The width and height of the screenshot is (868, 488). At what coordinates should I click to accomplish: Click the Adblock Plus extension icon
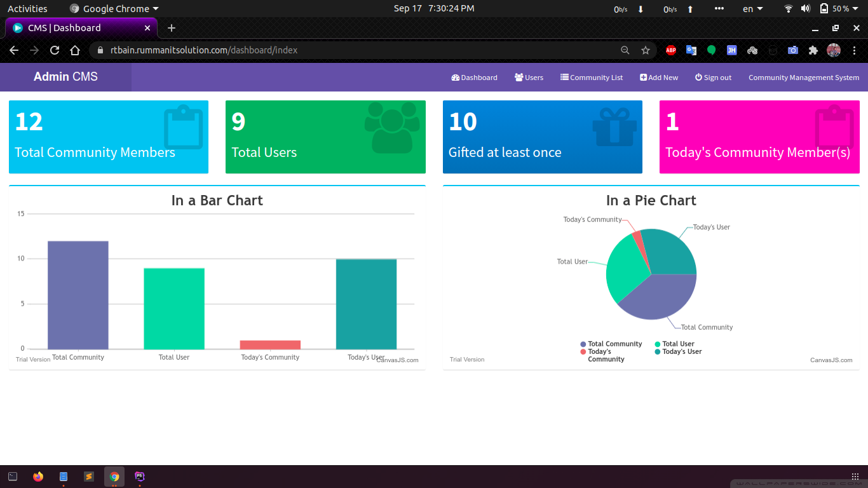click(x=670, y=50)
